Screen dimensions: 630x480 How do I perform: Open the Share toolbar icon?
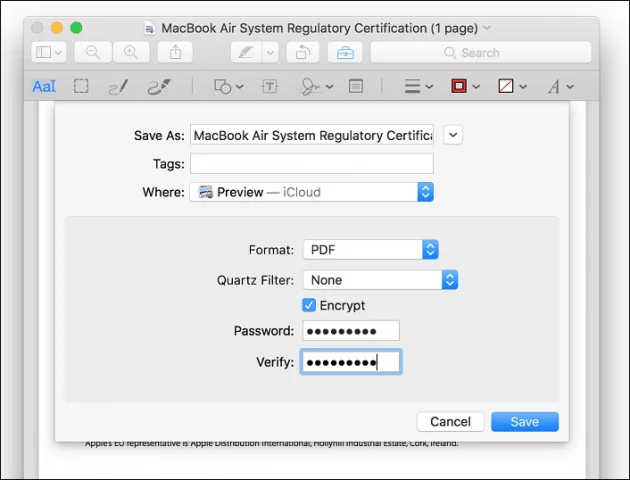(x=175, y=52)
